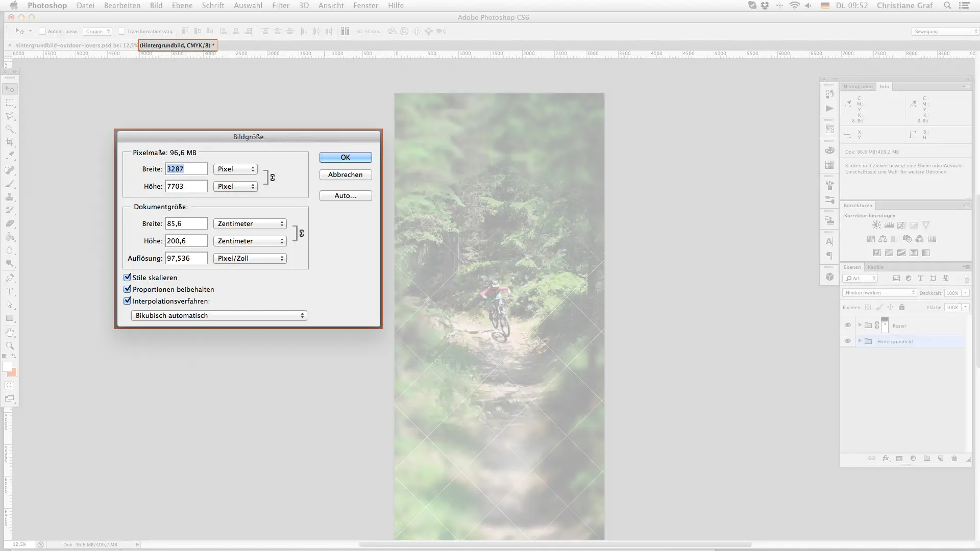Select the Pen tool

pos(10,278)
